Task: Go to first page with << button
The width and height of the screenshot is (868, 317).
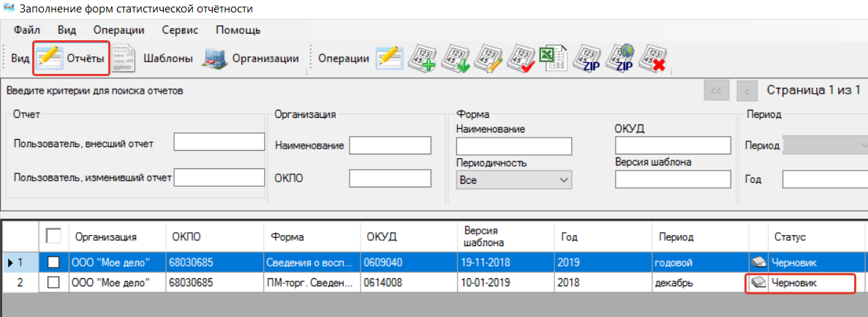Action: click(717, 91)
